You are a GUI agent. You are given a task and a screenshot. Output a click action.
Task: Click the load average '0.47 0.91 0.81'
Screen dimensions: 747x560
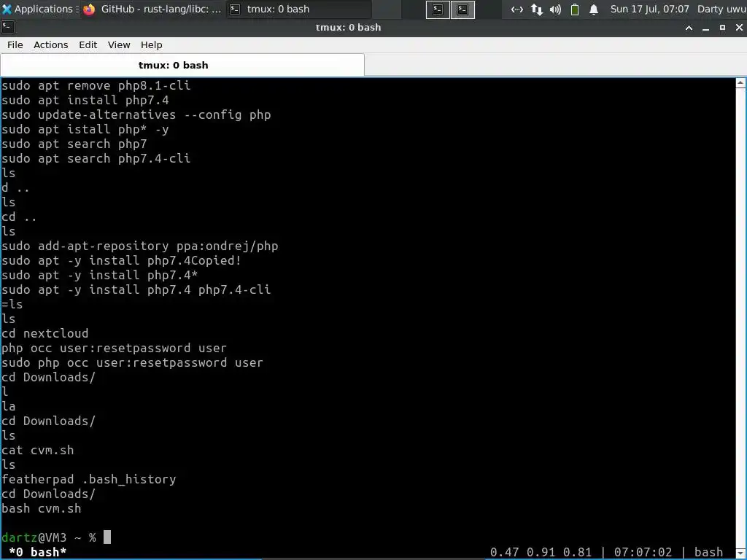541,552
